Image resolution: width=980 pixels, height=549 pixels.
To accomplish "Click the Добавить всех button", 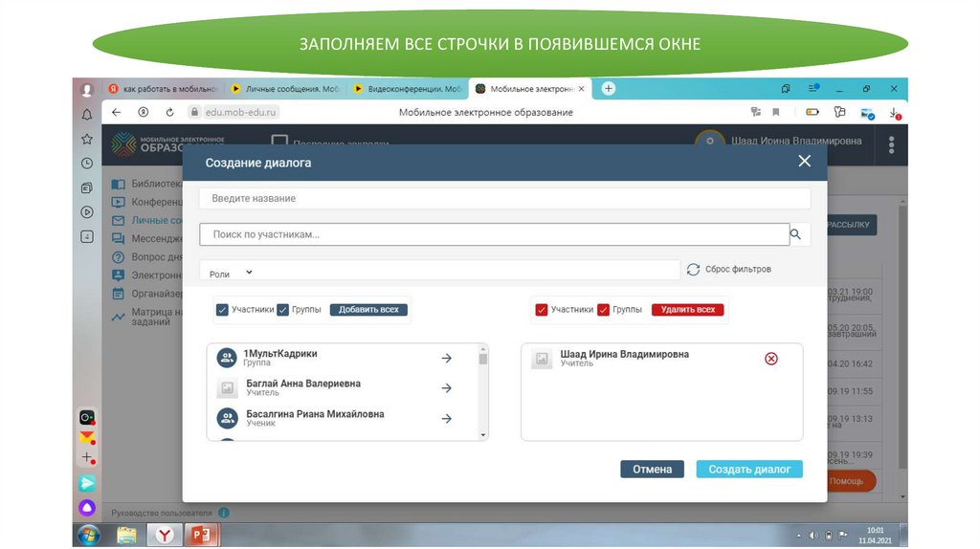I will (x=368, y=310).
